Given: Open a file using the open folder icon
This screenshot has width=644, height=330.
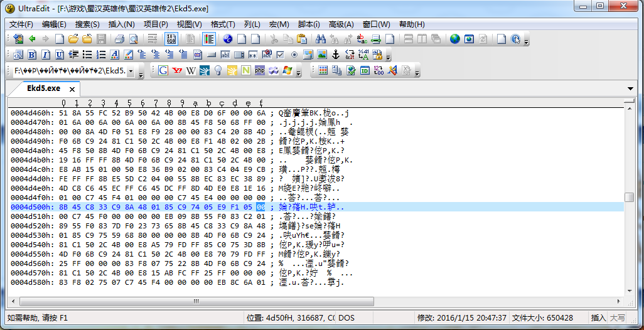Looking at the screenshot, I should click(x=73, y=39).
